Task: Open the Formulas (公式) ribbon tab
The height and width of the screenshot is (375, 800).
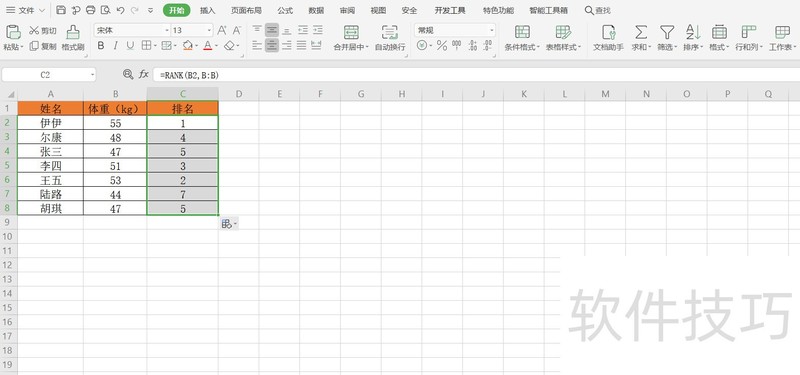Action: point(285,10)
